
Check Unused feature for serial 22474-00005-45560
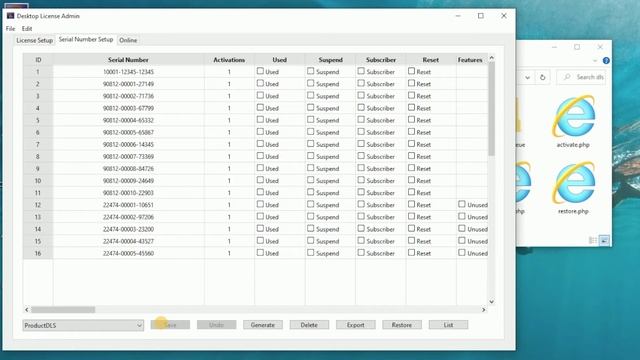point(462,253)
